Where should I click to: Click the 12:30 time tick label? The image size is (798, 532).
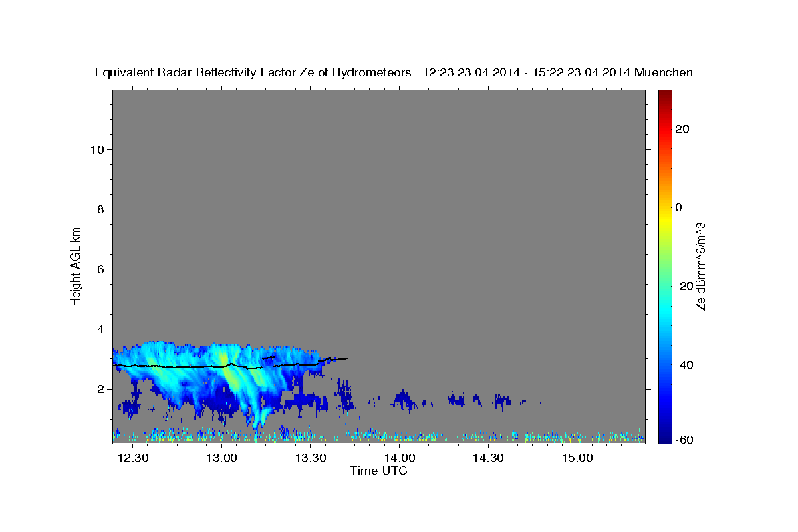coord(133,458)
